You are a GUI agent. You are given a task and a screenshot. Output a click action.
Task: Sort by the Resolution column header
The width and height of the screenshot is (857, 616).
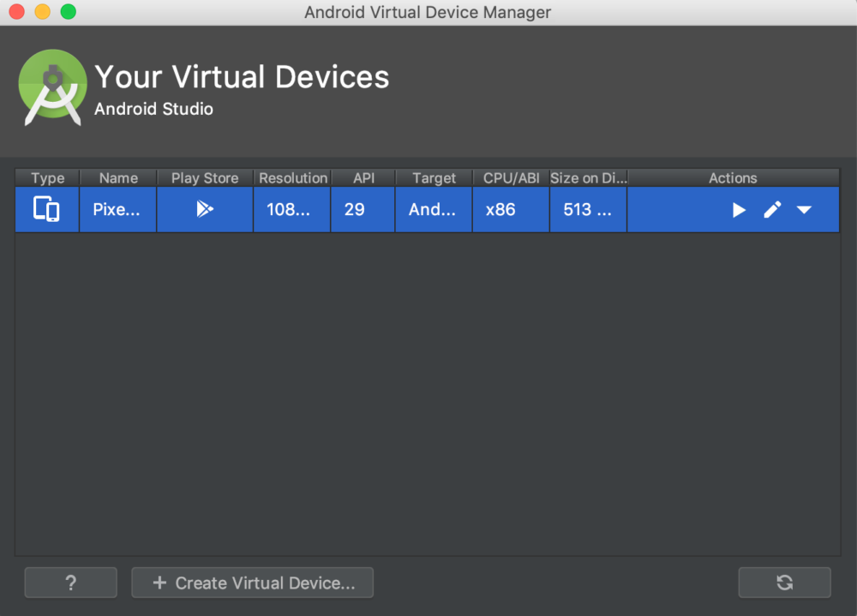point(292,178)
